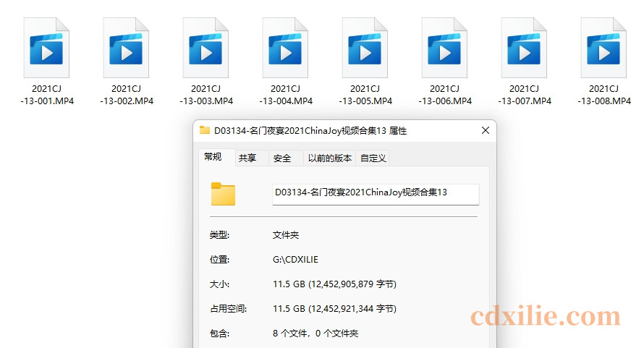This screenshot has height=348, width=644.
Task: Switch to the 以前的版本 tab
Action: 330,158
